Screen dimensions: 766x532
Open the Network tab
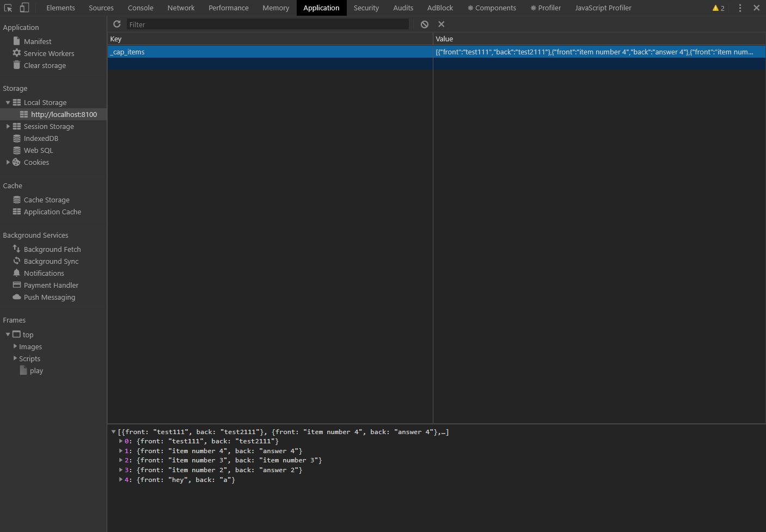pyautogui.click(x=181, y=8)
